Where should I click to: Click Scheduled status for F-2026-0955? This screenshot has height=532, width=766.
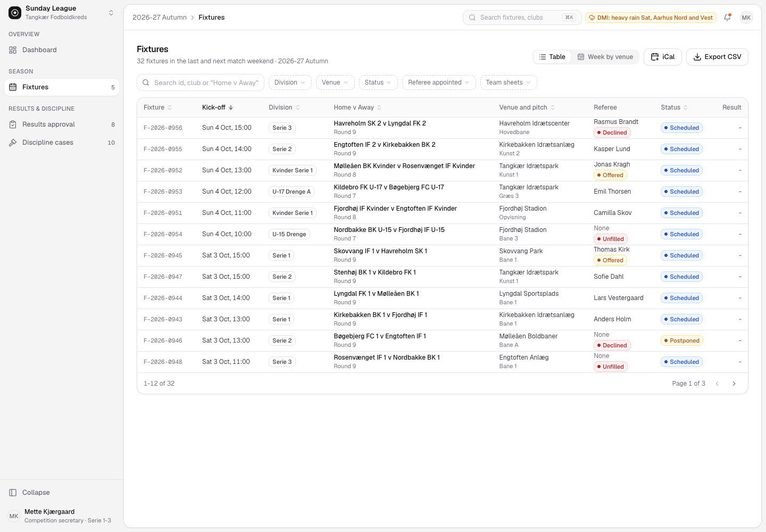(x=681, y=149)
